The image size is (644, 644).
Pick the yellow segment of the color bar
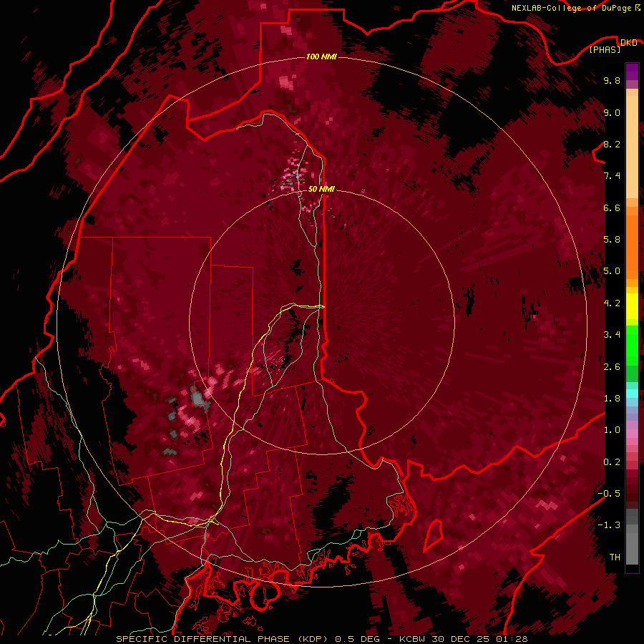pyautogui.click(x=632, y=306)
